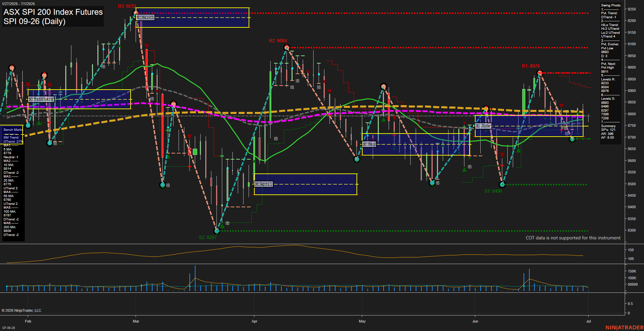644x331 pixels.
Task: Click the Mar label on the time axis
Action: click(136, 321)
